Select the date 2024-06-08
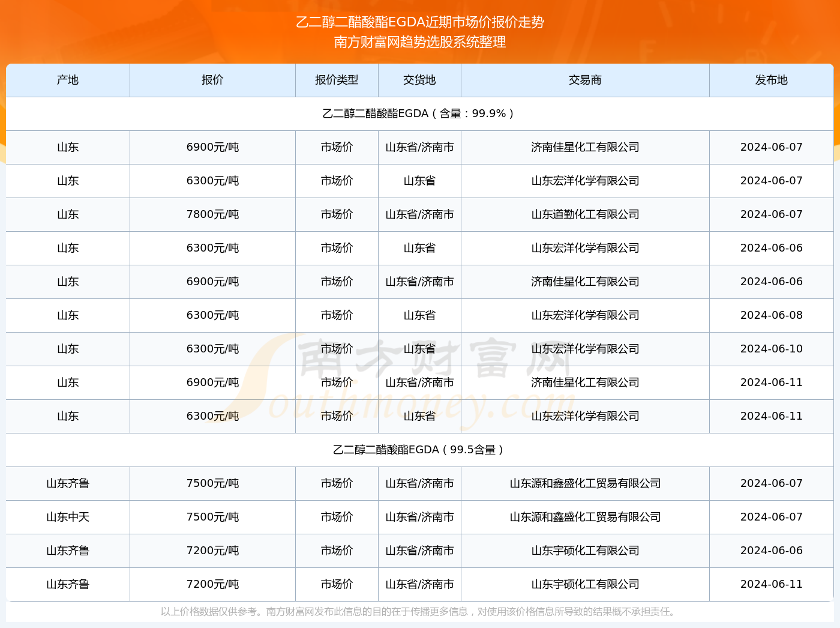Screen dimensions: 840x628 772,315
